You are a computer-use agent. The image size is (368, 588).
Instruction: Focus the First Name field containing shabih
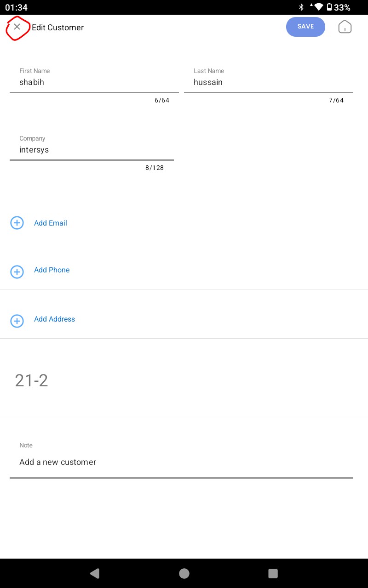94,79
